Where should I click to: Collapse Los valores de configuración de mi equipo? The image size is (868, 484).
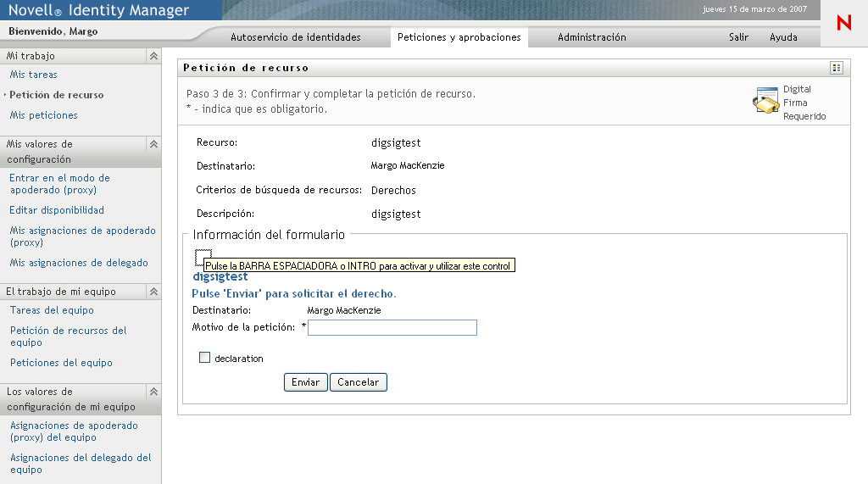point(154,392)
